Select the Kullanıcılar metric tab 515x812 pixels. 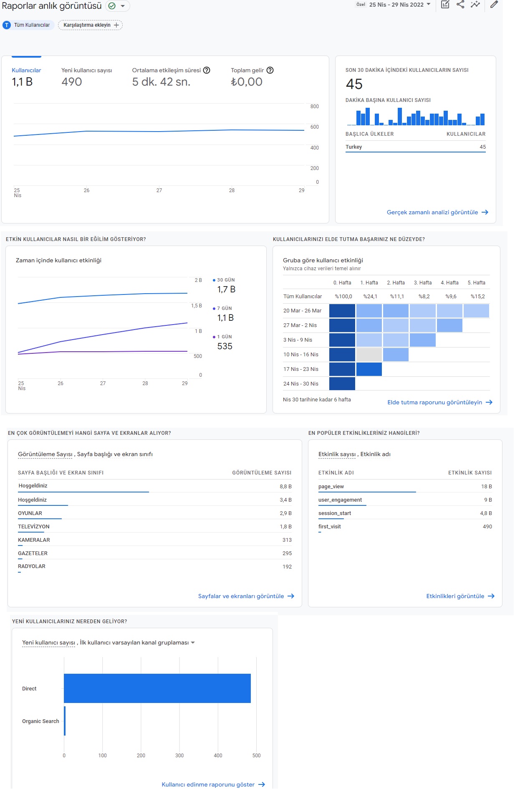26,77
